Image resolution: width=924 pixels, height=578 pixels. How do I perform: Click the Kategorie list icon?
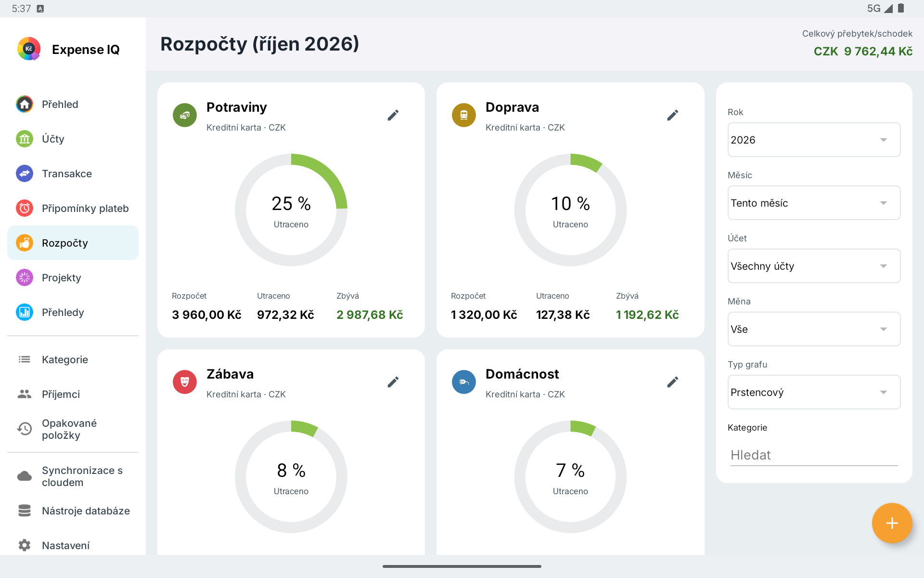point(25,359)
